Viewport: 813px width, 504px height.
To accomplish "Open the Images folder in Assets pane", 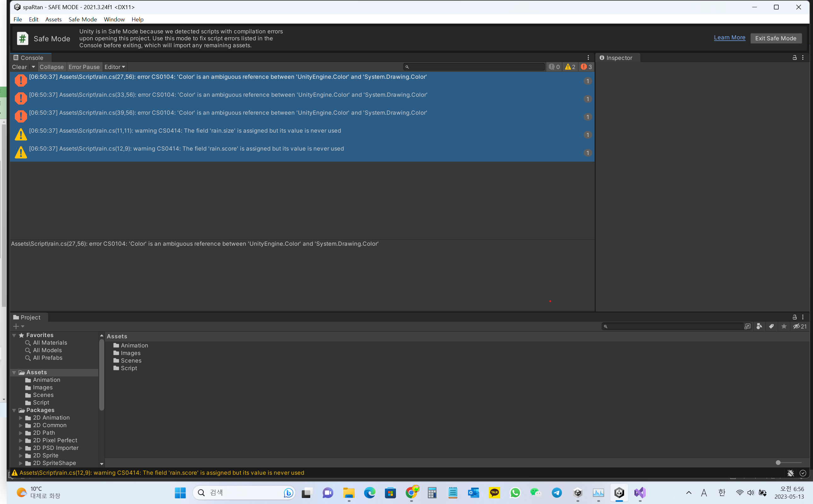I will 127,353.
